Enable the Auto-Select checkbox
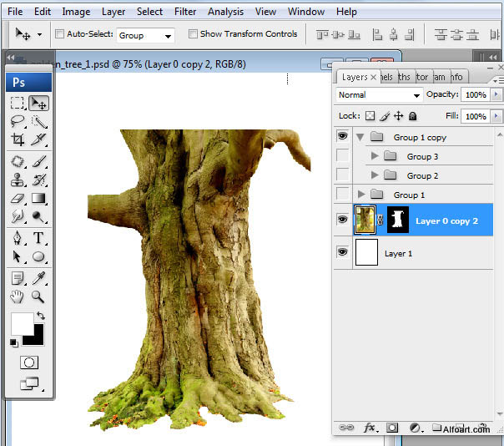Viewport: 504px width, 446px height. coord(59,34)
